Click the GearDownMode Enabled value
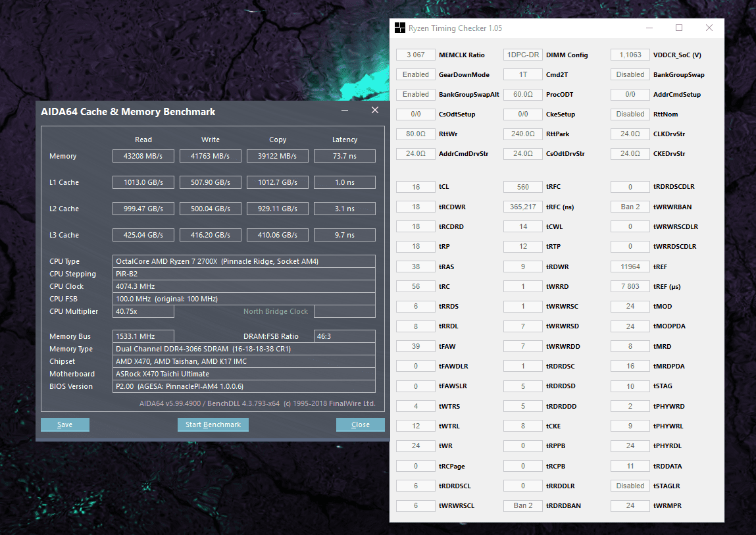Viewport: 756px width, 535px height. (416, 75)
